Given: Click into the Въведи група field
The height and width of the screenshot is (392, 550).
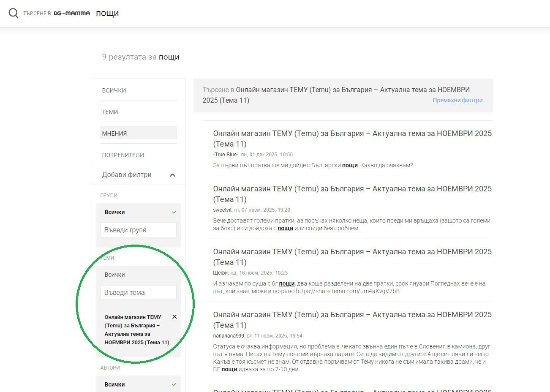Looking at the screenshot, I should 138,230.
